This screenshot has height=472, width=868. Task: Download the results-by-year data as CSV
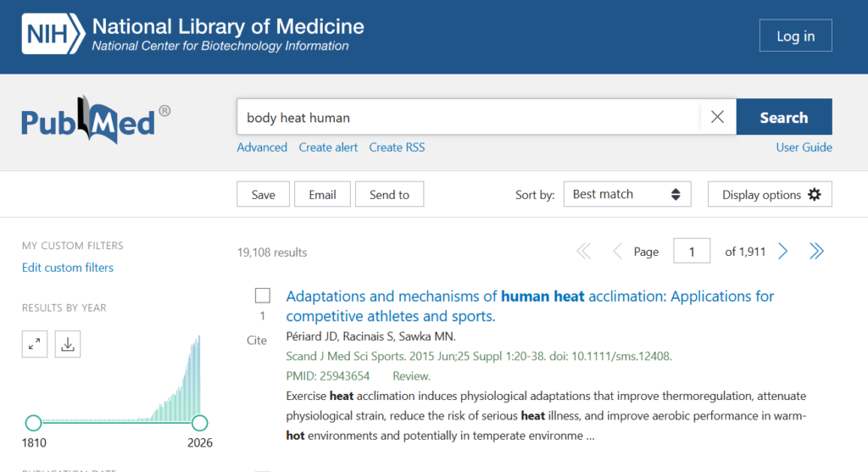[x=68, y=344]
